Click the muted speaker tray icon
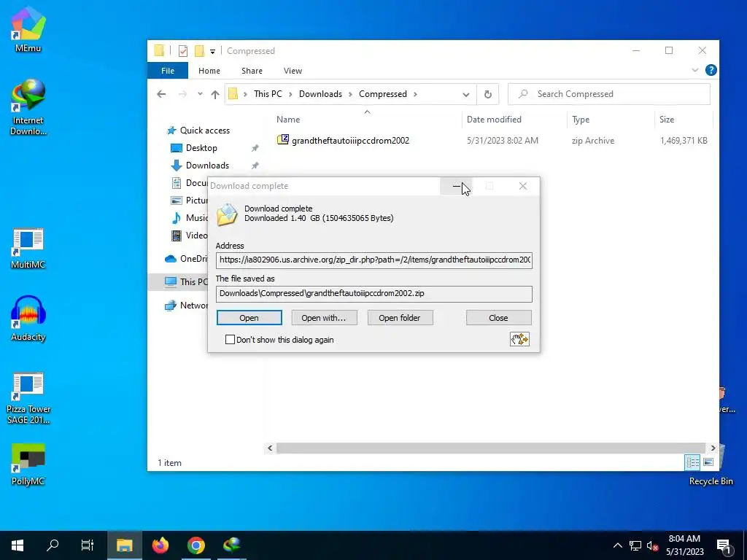The image size is (747, 560). coord(652,545)
